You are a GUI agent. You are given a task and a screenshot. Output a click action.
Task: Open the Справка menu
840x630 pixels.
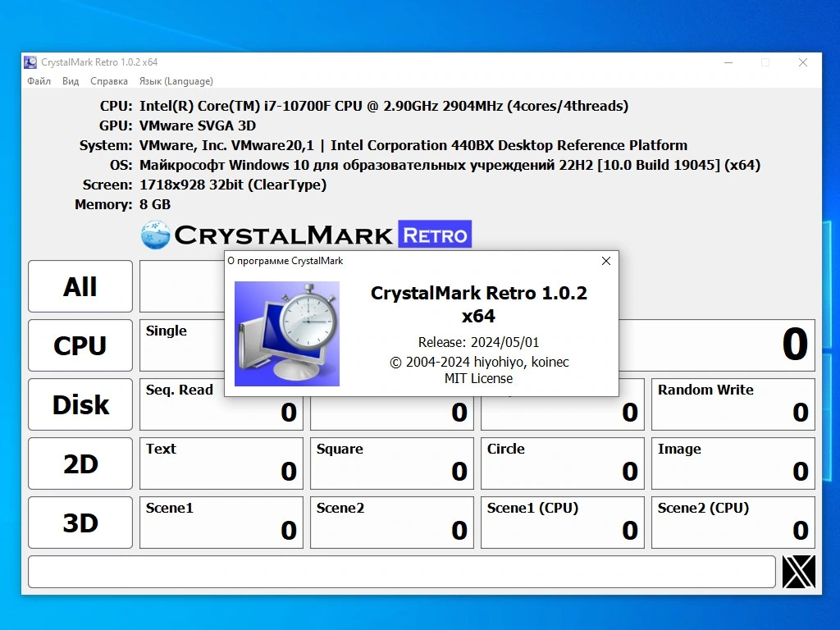pos(109,81)
